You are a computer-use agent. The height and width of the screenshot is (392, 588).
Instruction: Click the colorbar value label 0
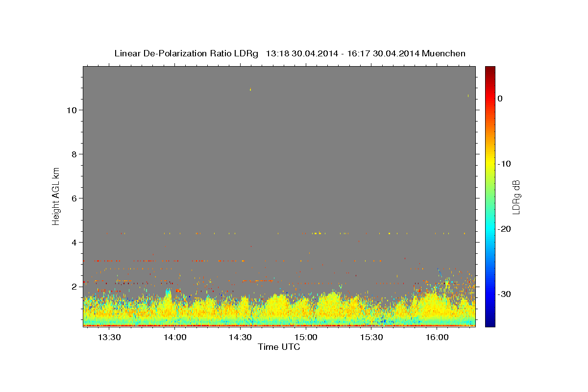pos(500,98)
